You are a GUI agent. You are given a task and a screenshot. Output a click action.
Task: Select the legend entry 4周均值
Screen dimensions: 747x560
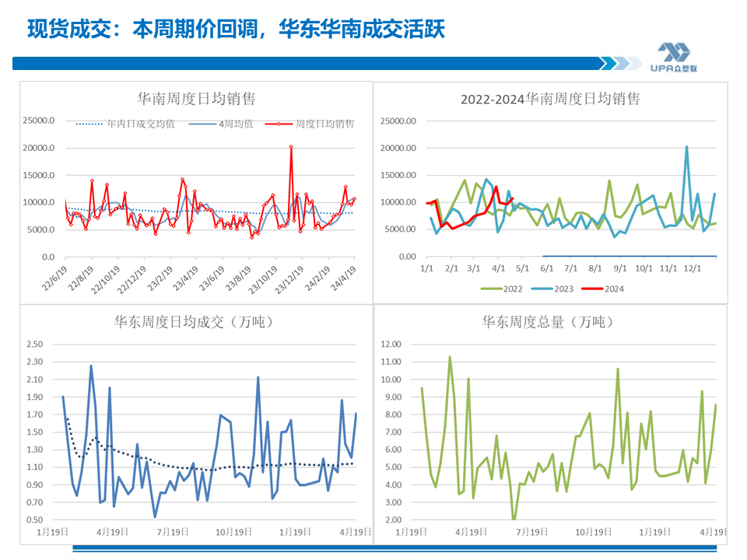[x=220, y=124]
